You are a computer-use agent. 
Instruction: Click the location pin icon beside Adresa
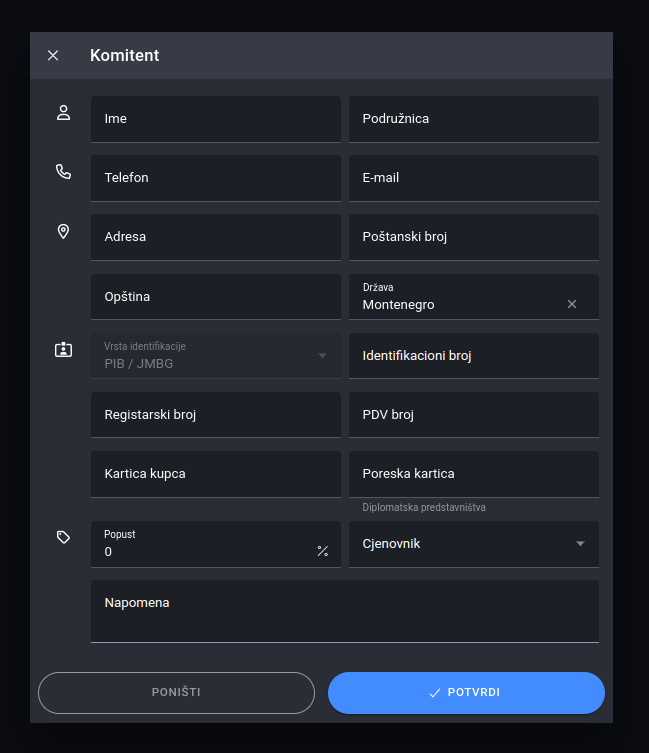64,232
